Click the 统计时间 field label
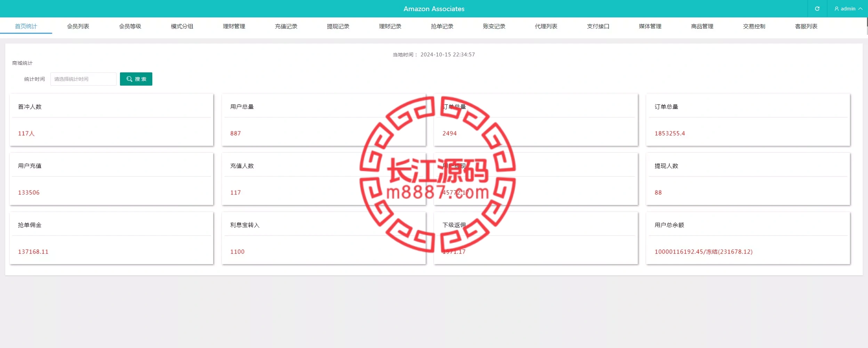The width and height of the screenshot is (868, 348). [34, 79]
